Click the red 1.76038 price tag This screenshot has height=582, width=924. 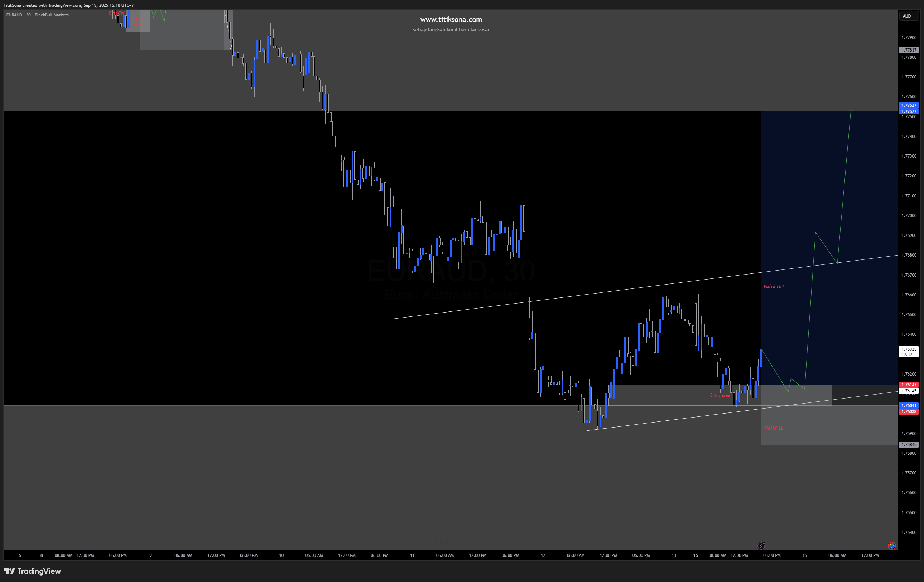pos(908,411)
